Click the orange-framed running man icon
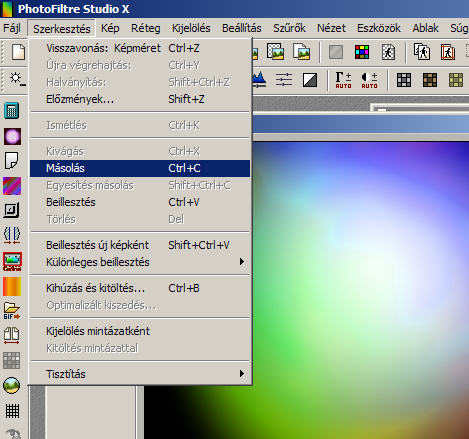 click(448, 52)
